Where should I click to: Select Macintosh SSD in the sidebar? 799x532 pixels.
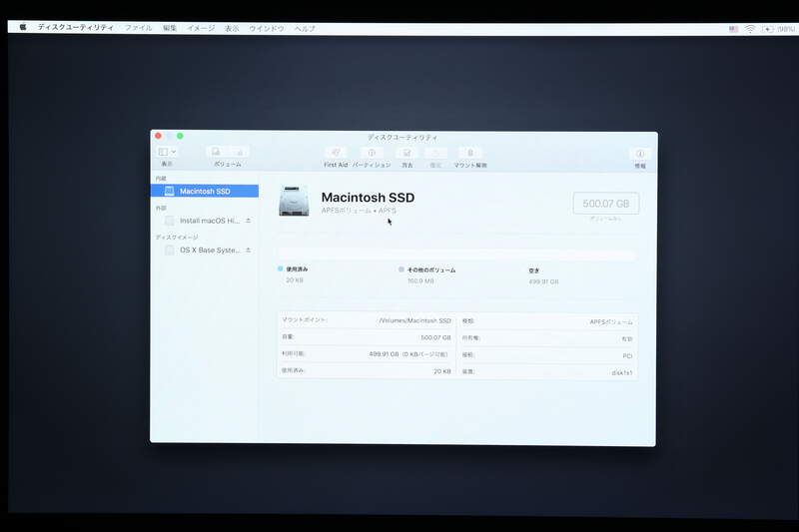(205, 191)
